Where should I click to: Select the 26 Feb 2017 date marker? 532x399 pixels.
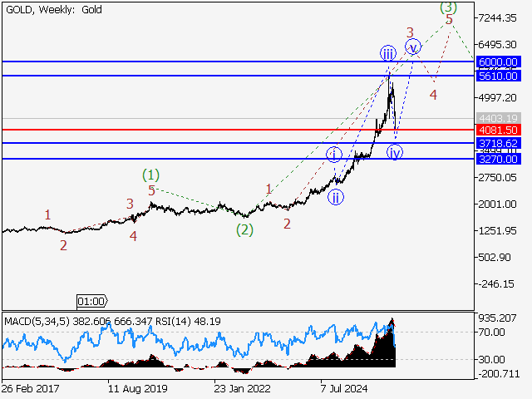tap(30, 387)
